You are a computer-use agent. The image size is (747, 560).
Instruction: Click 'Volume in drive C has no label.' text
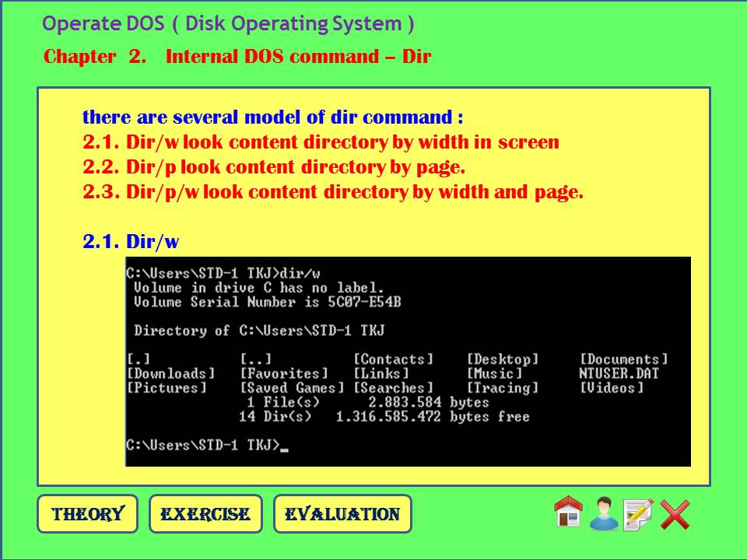tap(258, 288)
